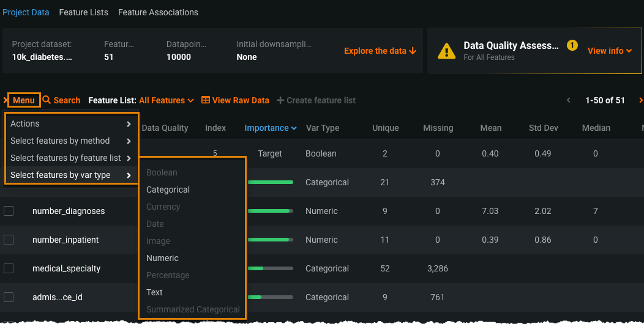Click the next page arrow icon
Image resolution: width=644 pixels, height=324 pixels.
[x=640, y=100]
